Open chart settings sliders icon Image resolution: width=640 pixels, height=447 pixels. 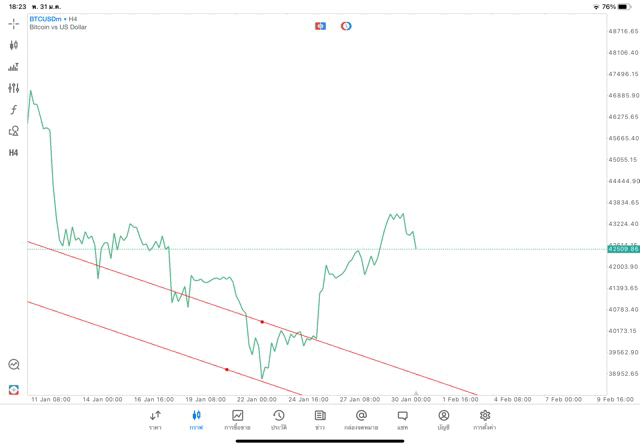coord(14,88)
